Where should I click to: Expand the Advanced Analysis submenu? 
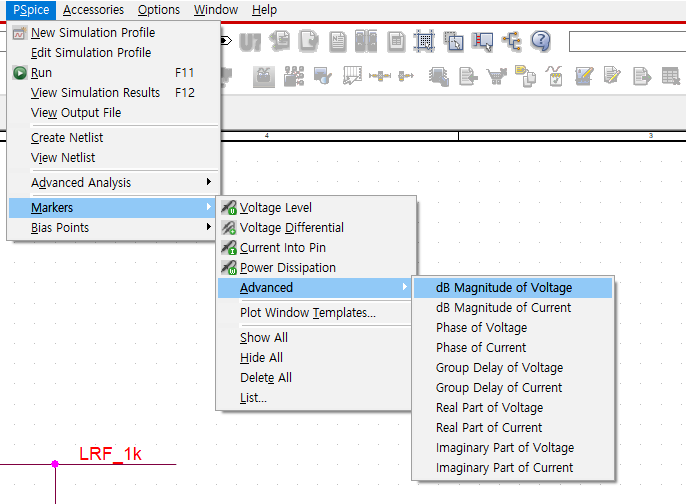click(x=114, y=182)
